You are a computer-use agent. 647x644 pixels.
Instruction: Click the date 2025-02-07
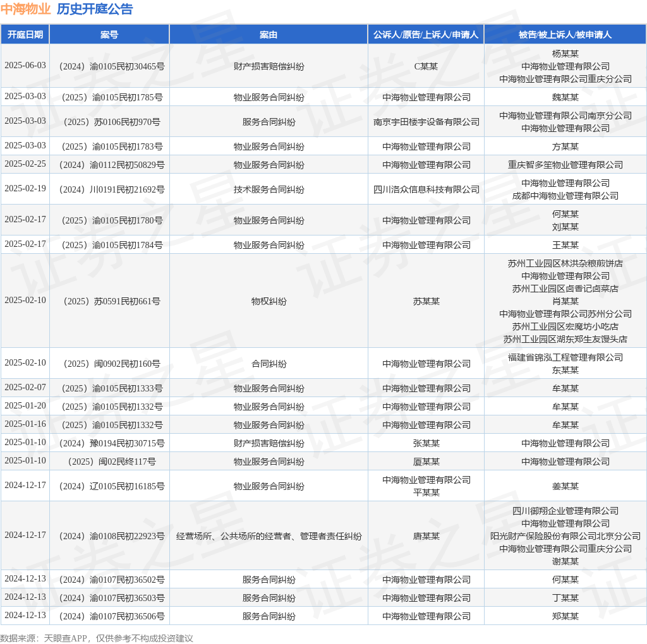pos(25,388)
